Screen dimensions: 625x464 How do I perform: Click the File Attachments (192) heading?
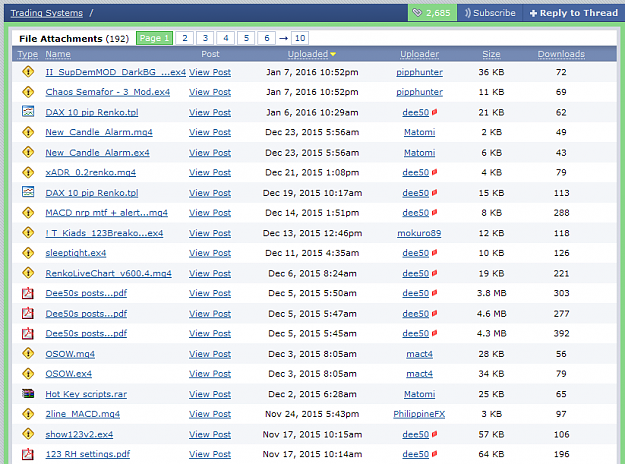click(x=74, y=38)
